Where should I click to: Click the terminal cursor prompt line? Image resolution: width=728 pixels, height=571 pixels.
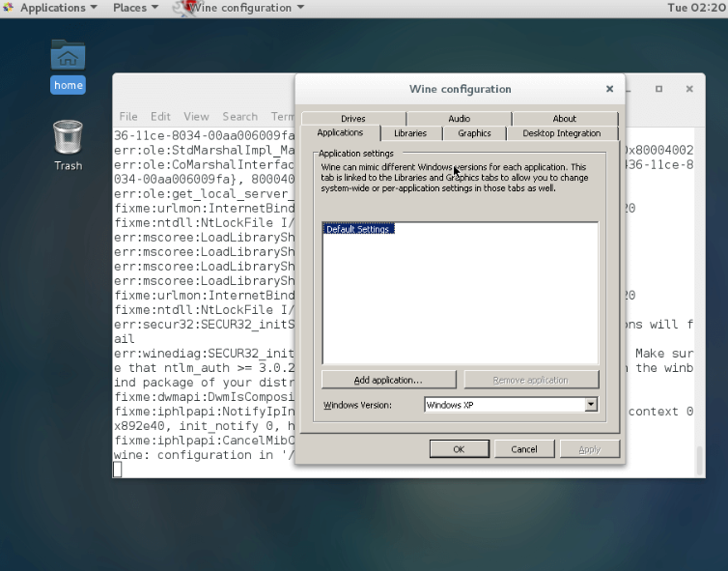point(118,470)
